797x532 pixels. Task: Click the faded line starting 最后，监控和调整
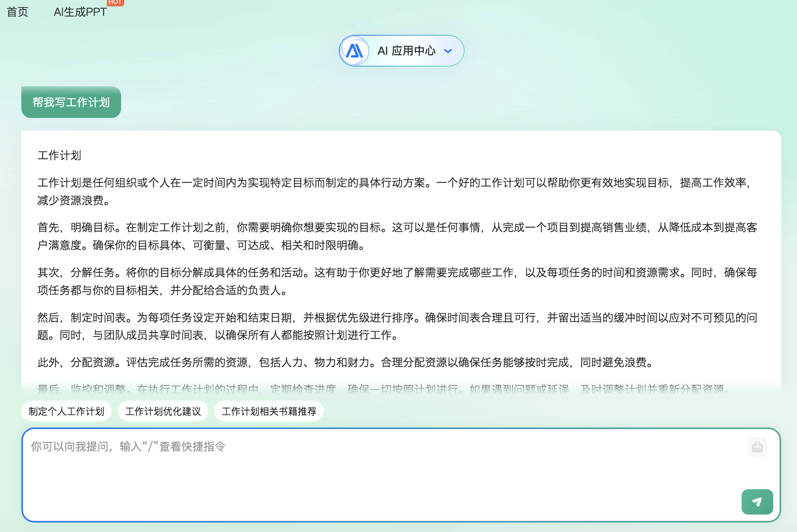click(x=385, y=389)
